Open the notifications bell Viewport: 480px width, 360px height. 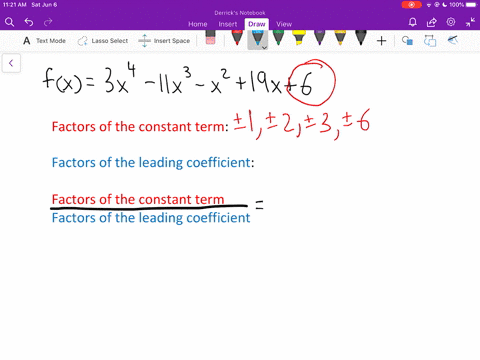[413, 22]
